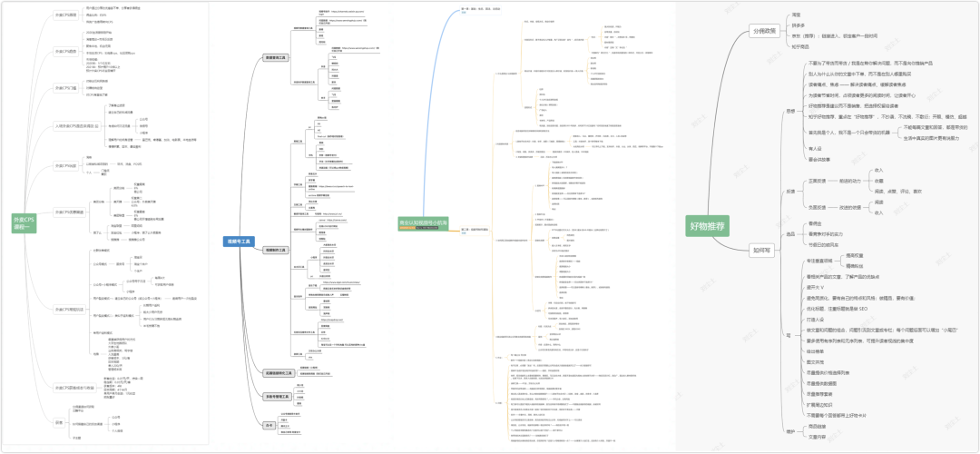Click the 专注垂直领域 node
Screen dimensions: 980x454
point(820,261)
